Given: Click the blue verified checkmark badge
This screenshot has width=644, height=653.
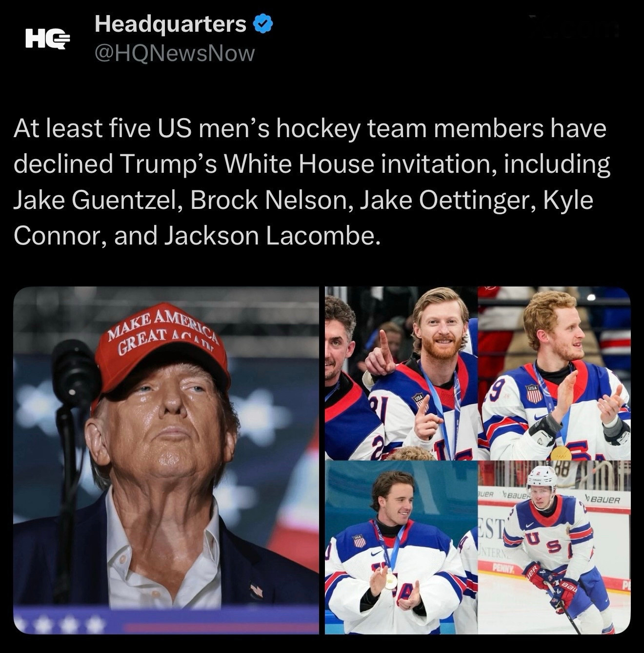Looking at the screenshot, I should tap(263, 23).
